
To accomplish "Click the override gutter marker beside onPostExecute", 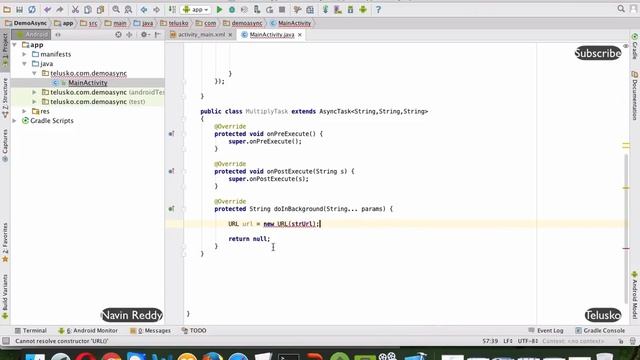I will tap(171, 171).
